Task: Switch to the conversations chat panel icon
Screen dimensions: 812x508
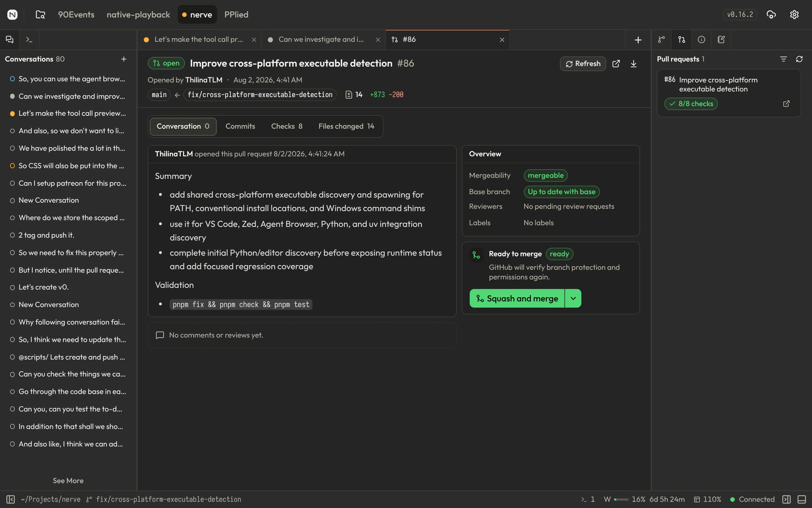Action: click(10, 40)
